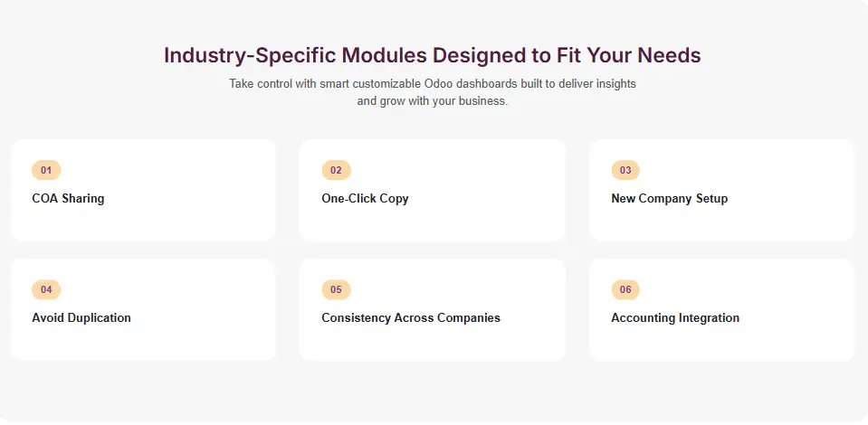Click the 06 number badge
This screenshot has height=425, width=868.
coord(625,289)
